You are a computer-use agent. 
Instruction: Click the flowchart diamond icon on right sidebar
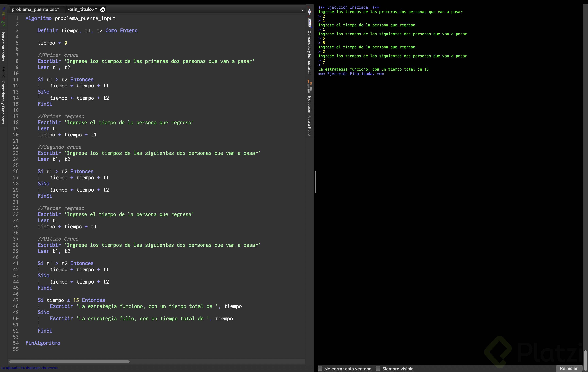pyautogui.click(x=309, y=11)
